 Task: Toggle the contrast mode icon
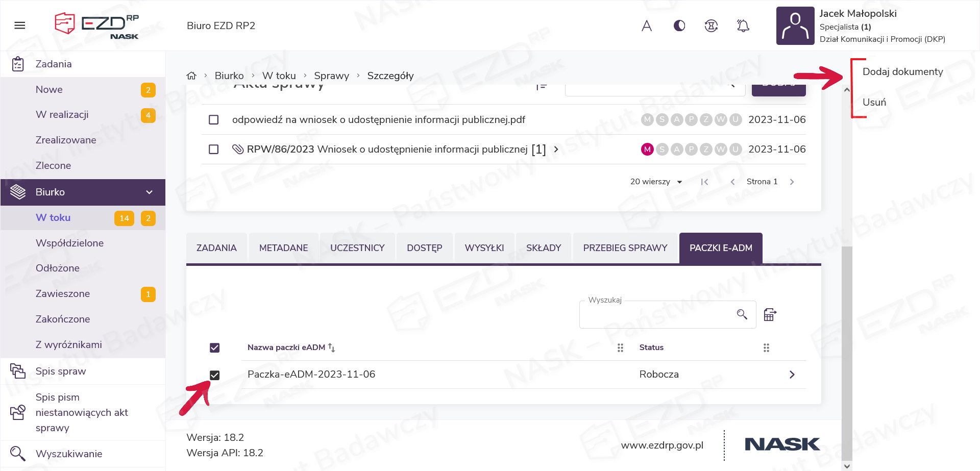point(679,26)
